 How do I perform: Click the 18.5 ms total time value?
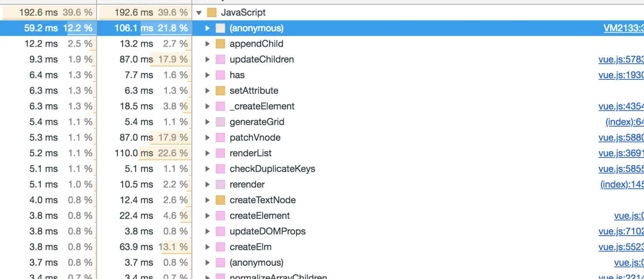[136, 106]
